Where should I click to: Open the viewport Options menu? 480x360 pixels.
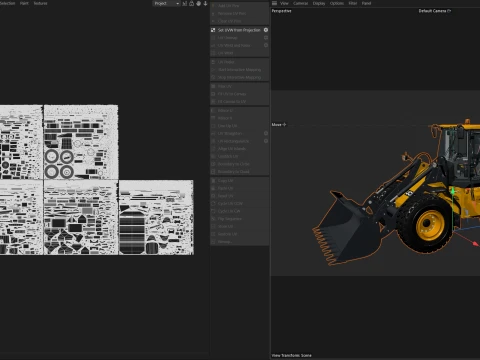337,3
